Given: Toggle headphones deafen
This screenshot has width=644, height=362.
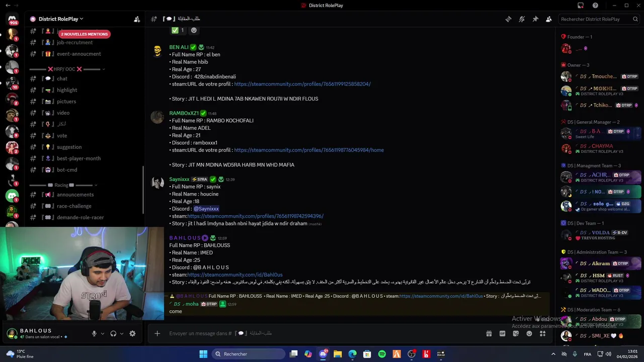Looking at the screenshot, I should pos(113,333).
